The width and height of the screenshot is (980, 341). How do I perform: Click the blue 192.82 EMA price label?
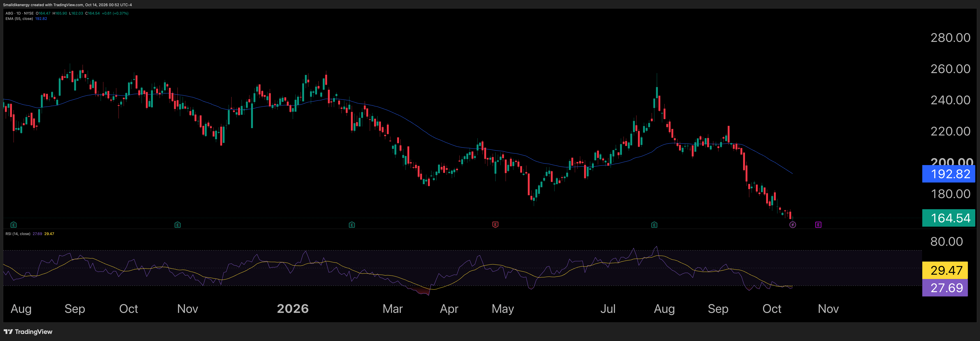[948, 174]
